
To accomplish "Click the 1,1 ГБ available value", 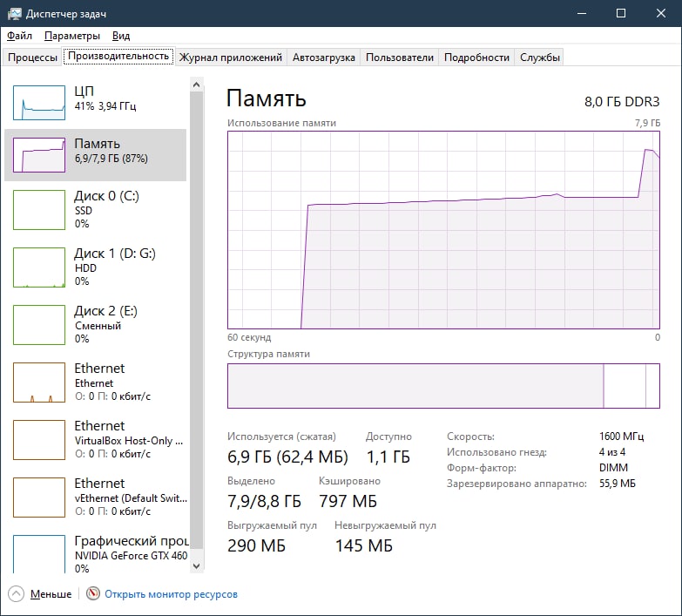I will 388,457.
